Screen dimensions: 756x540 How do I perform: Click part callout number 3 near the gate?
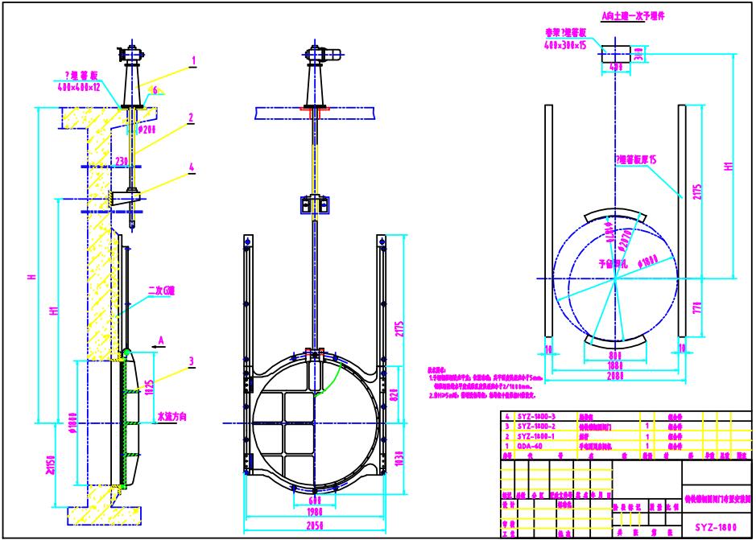(x=191, y=361)
